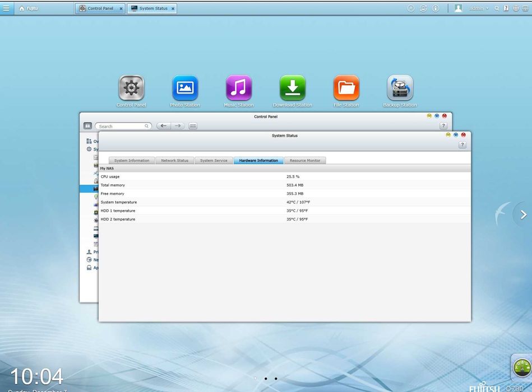Click the Free memory row label
Image resolution: width=532 pixels, height=392 pixels.
pos(112,193)
